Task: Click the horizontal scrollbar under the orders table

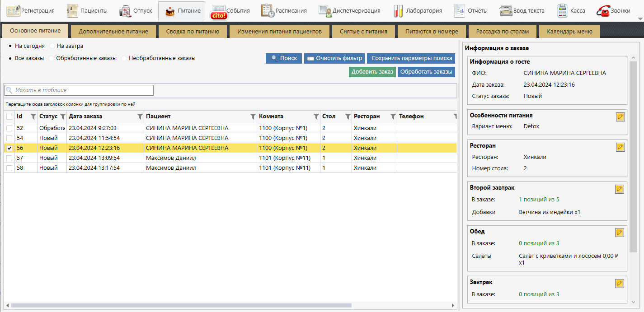Action: tap(181, 306)
